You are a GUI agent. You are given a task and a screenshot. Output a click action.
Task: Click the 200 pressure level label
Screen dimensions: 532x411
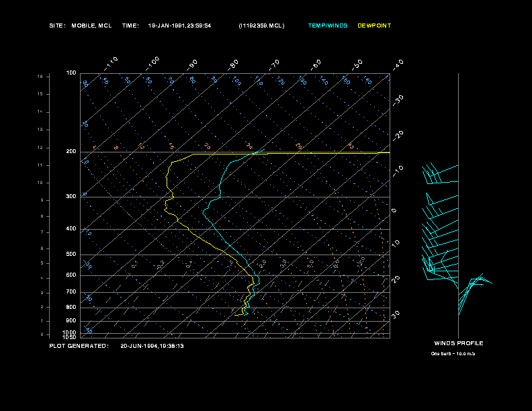pos(71,152)
